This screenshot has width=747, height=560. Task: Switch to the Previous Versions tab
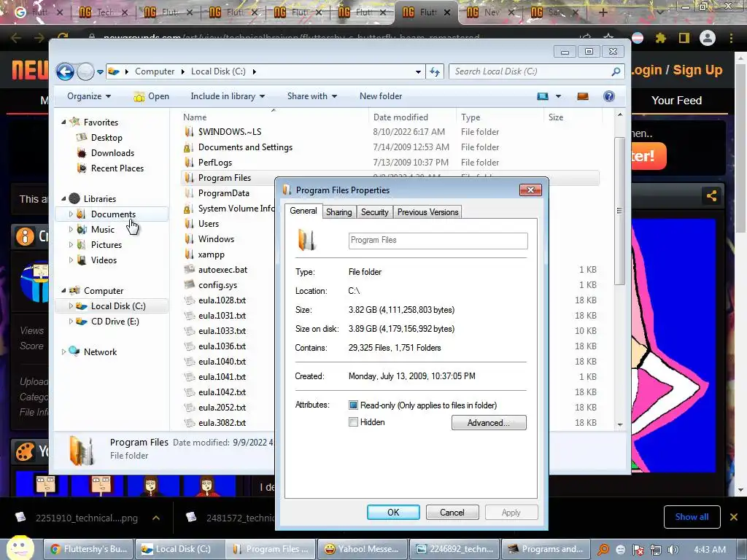pos(427,212)
